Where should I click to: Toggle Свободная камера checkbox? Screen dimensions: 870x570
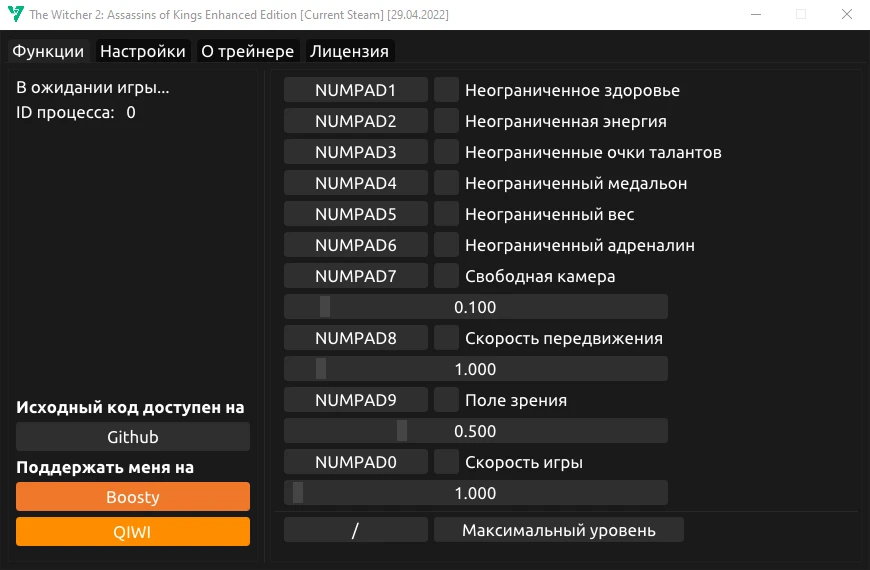[x=446, y=276]
